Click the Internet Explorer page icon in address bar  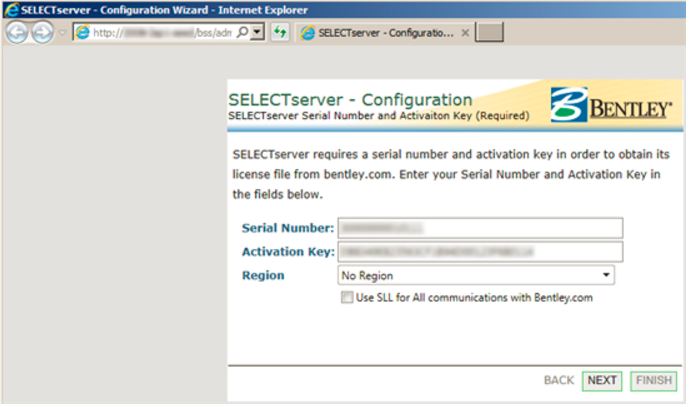tap(83, 33)
